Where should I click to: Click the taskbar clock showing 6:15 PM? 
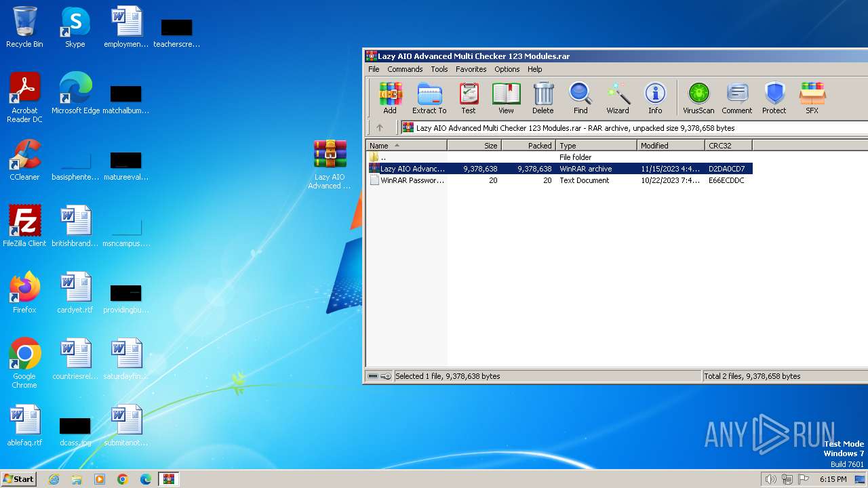click(833, 479)
